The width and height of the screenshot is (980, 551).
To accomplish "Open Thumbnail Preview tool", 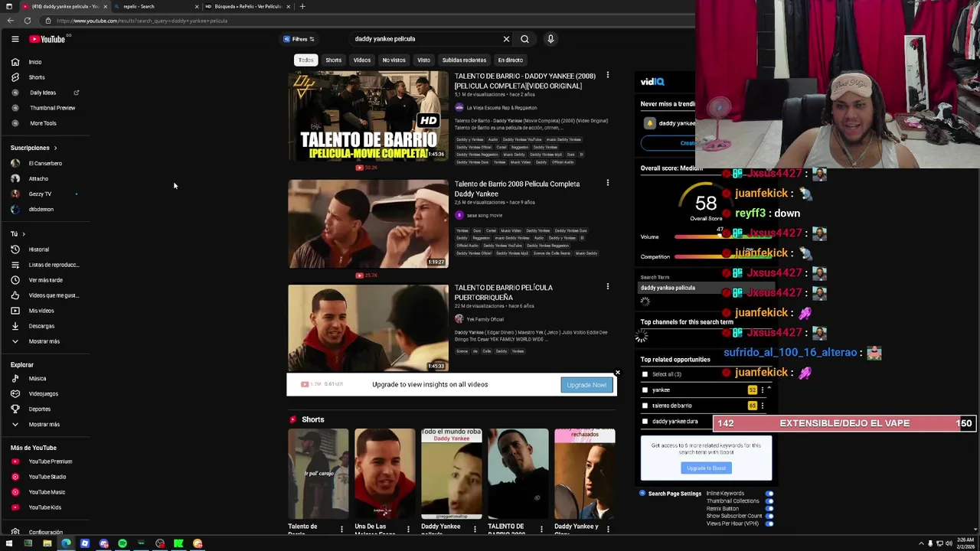I will [x=46, y=108].
